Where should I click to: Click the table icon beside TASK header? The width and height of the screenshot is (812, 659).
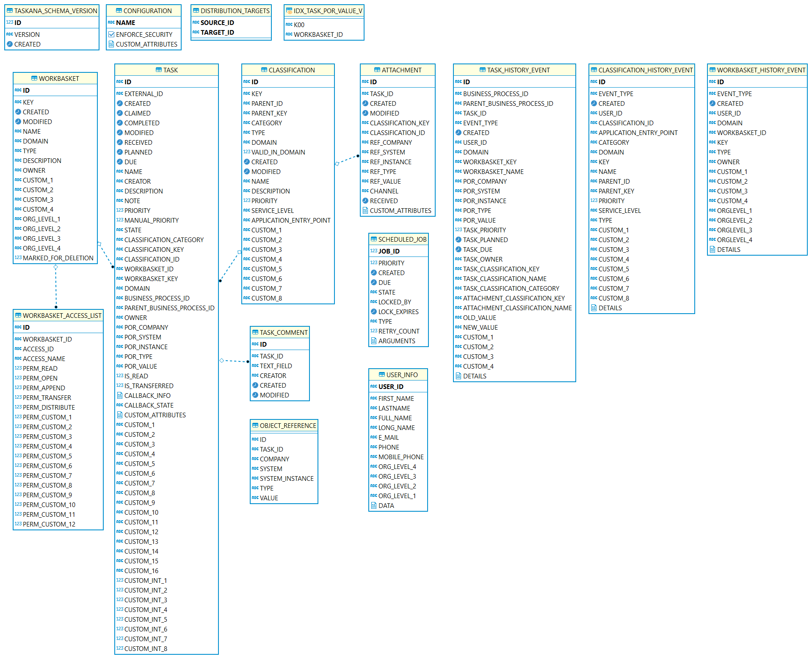click(159, 70)
